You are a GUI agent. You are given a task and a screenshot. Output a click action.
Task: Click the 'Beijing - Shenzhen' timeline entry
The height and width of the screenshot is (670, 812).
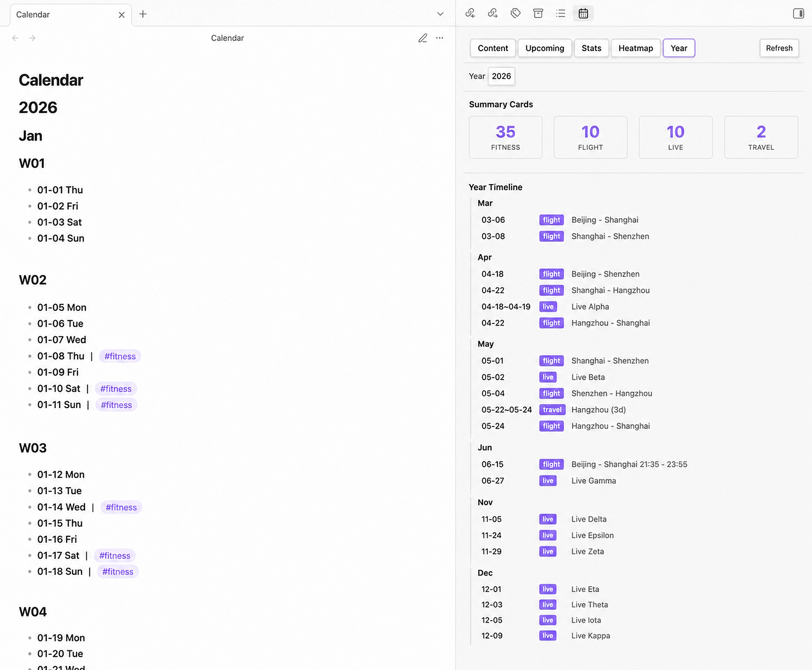606,274
